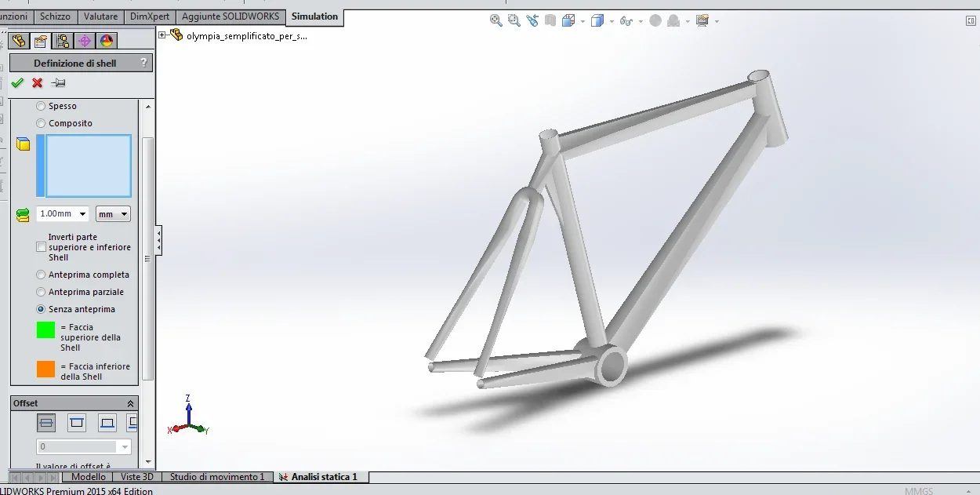This screenshot has height=495, width=980.
Task: Select the Previous View icon
Action: coord(532,21)
